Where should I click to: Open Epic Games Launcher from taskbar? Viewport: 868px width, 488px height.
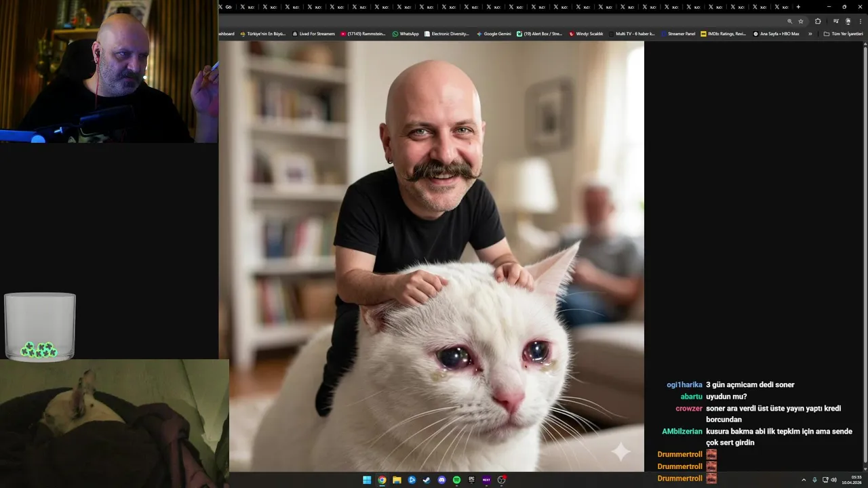pos(471,480)
